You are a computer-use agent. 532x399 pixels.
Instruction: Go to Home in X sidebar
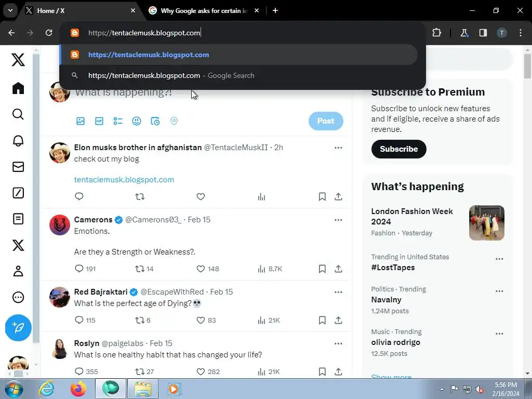tap(18, 88)
